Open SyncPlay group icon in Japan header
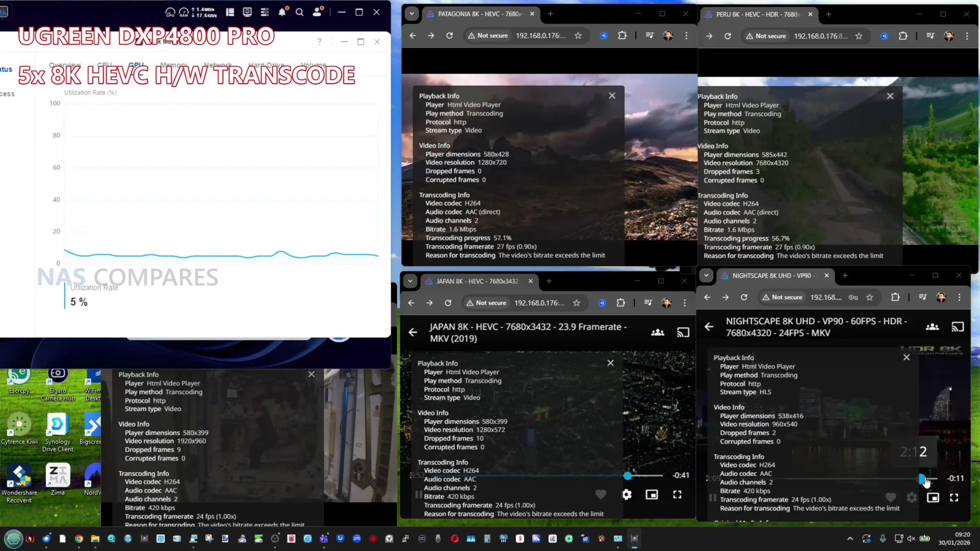Image resolution: width=980 pixels, height=551 pixels. click(x=657, y=333)
